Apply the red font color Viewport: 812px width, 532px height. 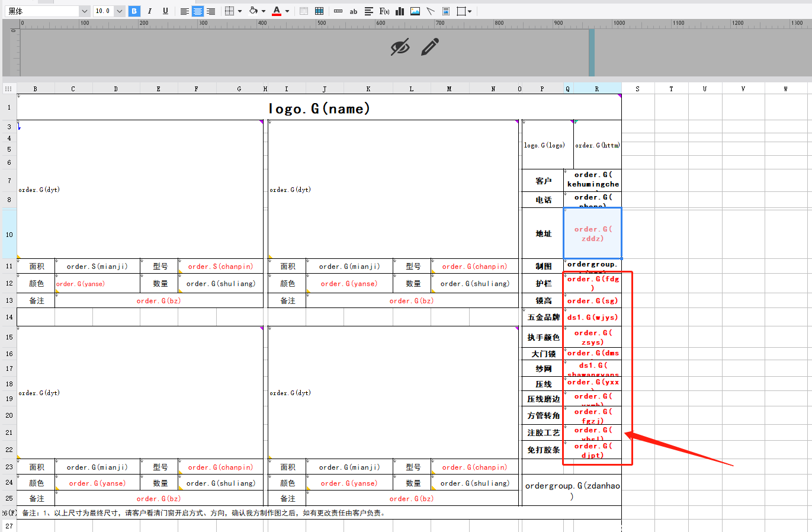(277, 11)
